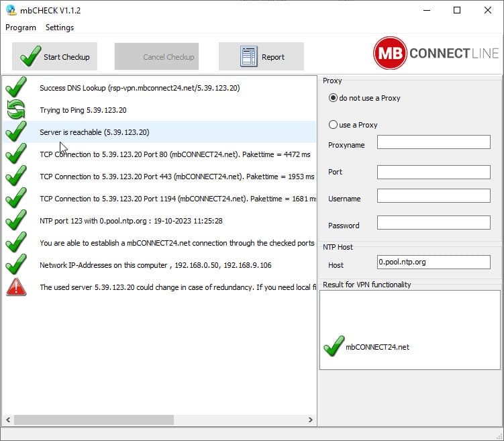Select 'You are able to establish' row text

coord(177,243)
